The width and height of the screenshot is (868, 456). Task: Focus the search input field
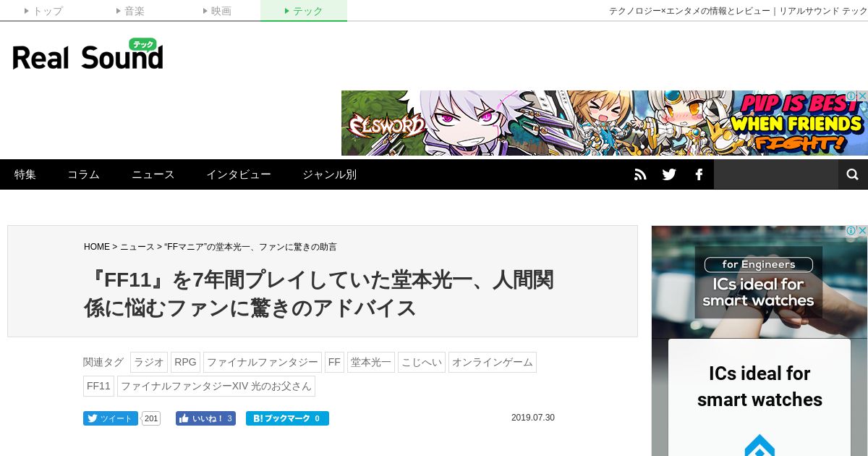(776, 174)
